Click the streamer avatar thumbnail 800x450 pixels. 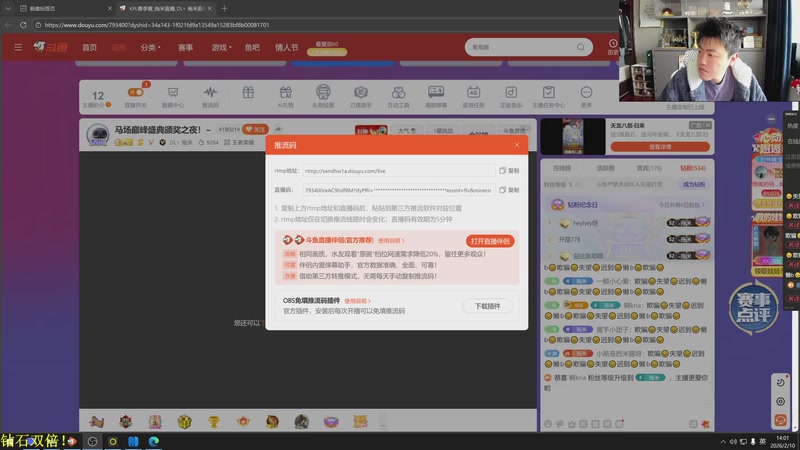[x=97, y=135]
